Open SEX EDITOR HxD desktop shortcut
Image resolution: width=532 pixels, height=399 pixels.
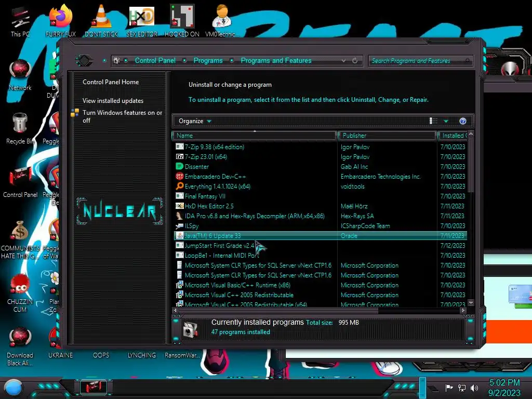(x=142, y=22)
